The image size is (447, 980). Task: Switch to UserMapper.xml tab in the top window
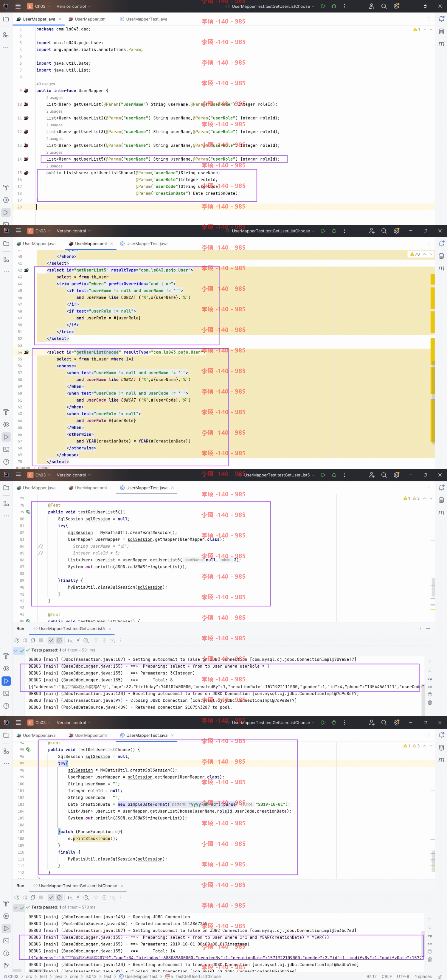pos(88,19)
